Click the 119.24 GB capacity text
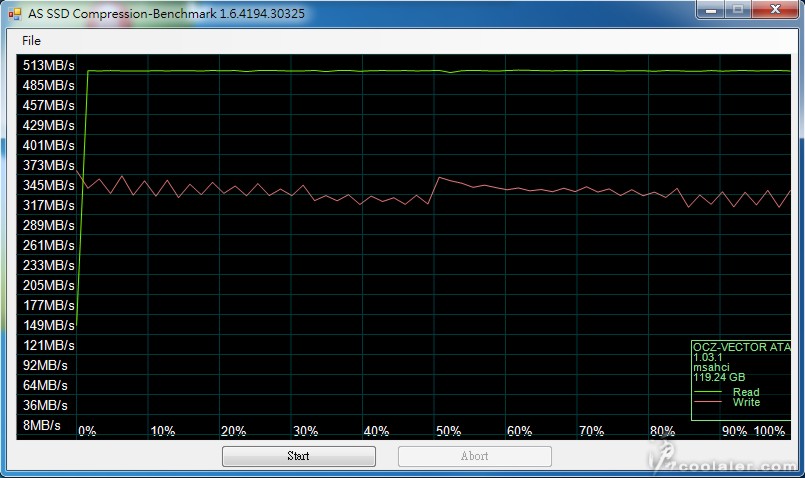Screen dimensions: 805x478 coord(719,377)
